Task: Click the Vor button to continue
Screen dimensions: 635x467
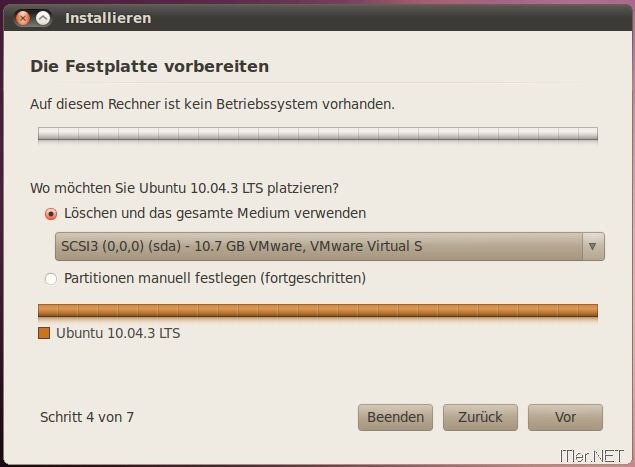Action: pyautogui.click(x=565, y=417)
